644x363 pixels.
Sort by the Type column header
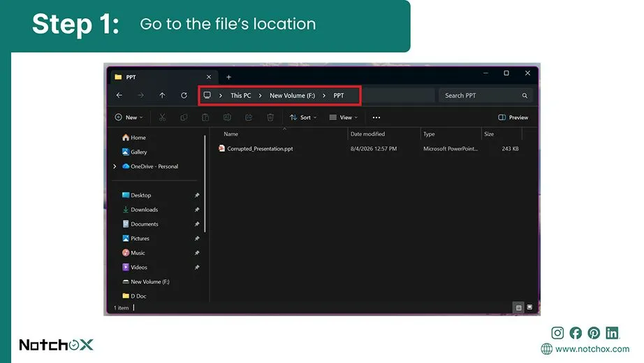pos(429,134)
